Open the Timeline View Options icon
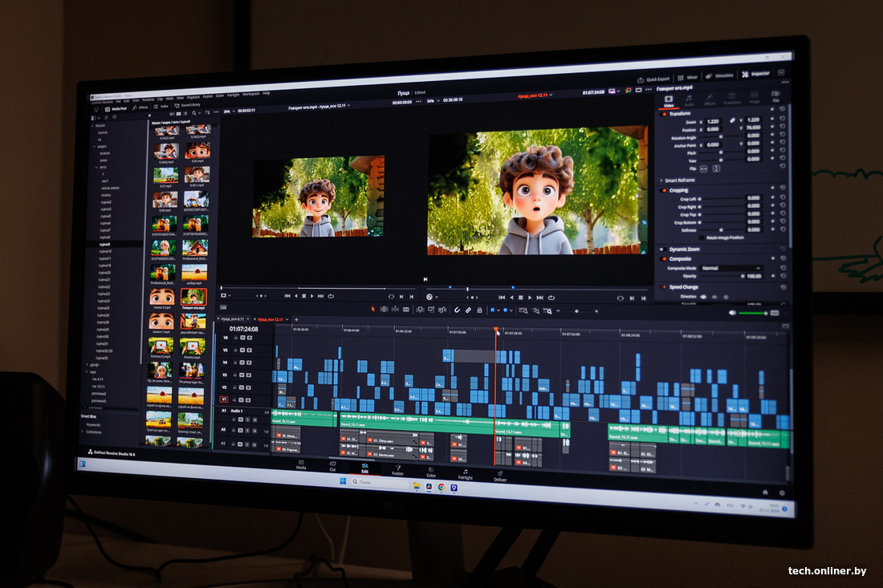 pyautogui.click(x=224, y=307)
